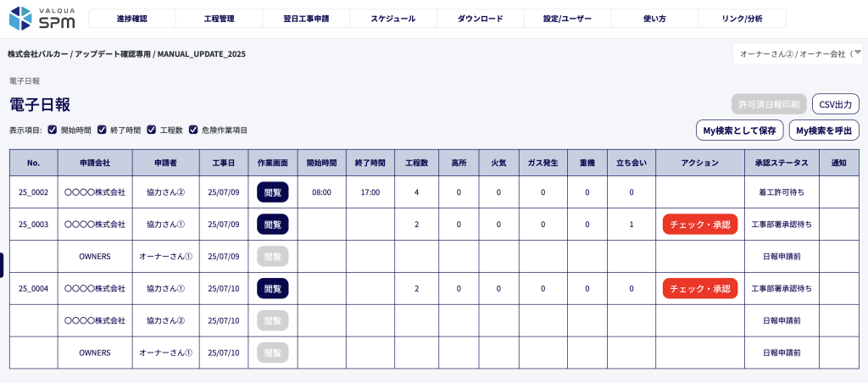Click My検索として保存 button

point(739,130)
